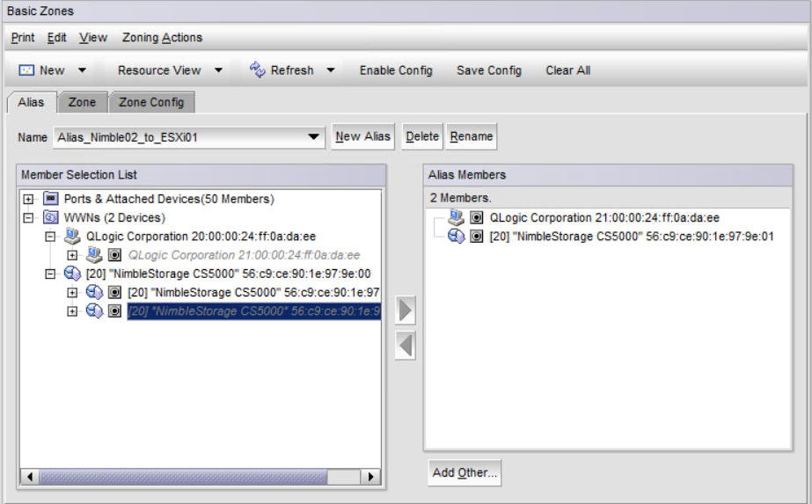Click Clear All in the toolbar

[567, 70]
